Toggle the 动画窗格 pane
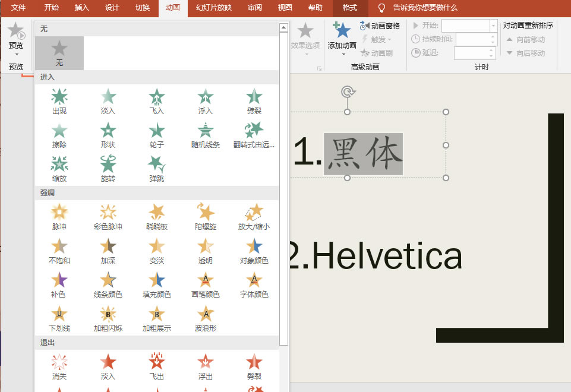This screenshot has width=571, height=392. [380, 26]
